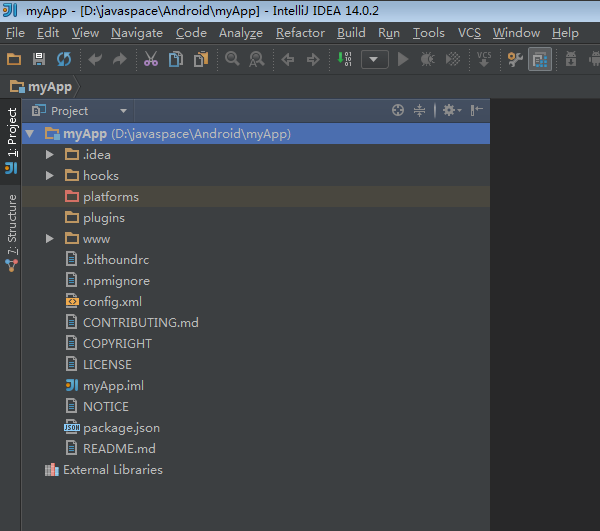Click the Forward navigation arrow
600x531 pixels.
313,59
